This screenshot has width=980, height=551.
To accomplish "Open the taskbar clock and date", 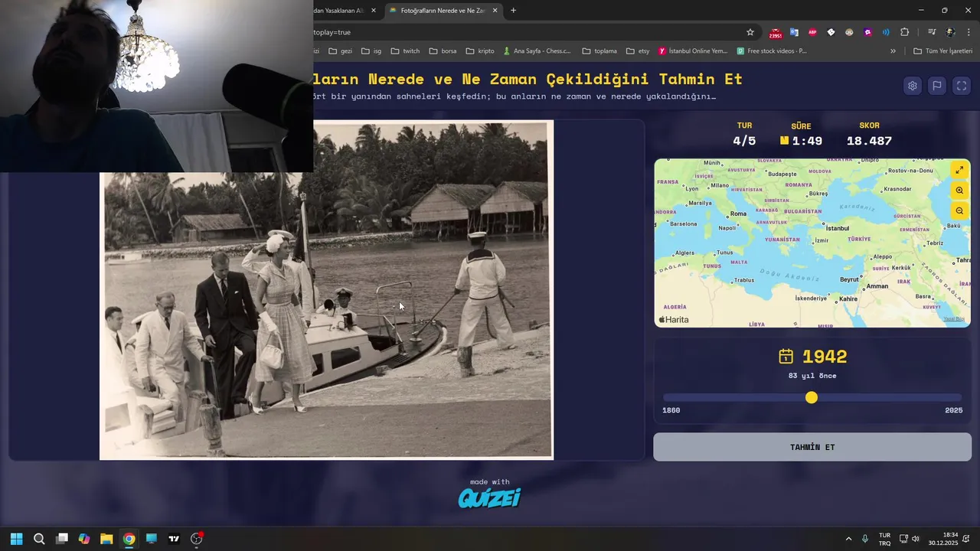I will (x=943, y=539).
